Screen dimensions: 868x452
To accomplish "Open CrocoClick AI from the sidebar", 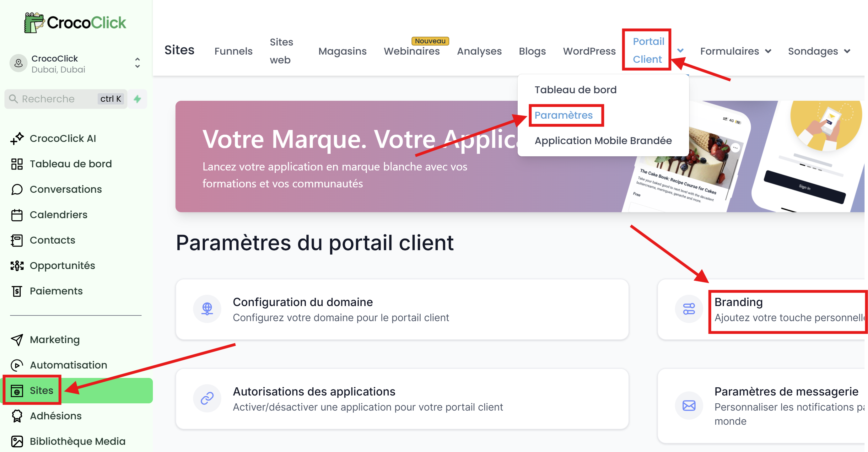I will pyautogui.click(x=63, y=138).
